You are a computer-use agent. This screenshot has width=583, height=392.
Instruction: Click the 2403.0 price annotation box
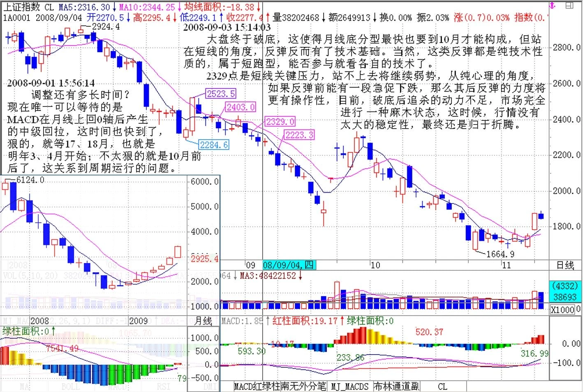(241, 107)
